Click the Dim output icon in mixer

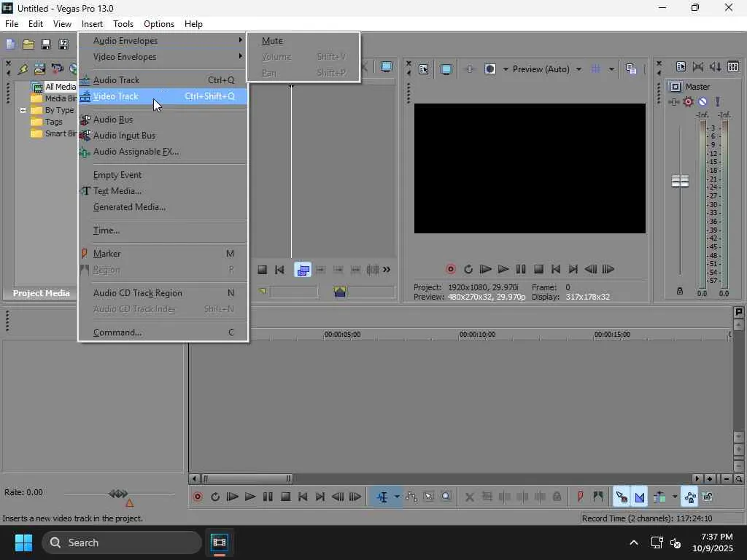(715, 67)
